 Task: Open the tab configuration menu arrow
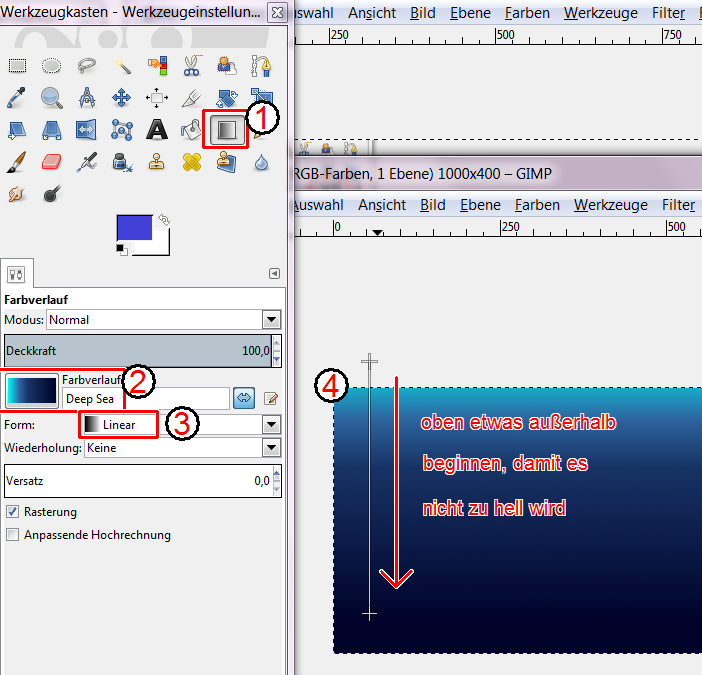click(x=274, y=273)
